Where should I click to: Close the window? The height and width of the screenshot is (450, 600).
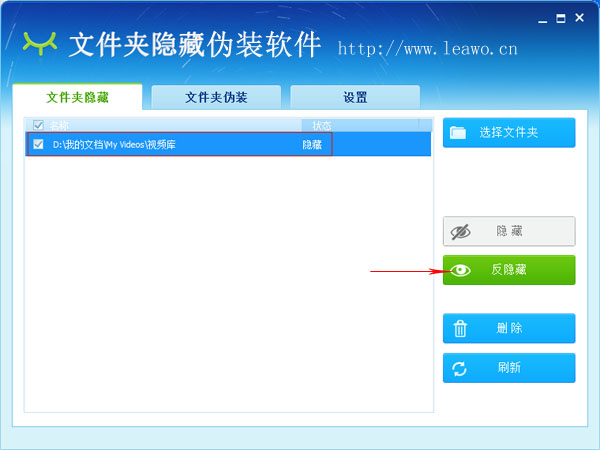tap(580, 18)
